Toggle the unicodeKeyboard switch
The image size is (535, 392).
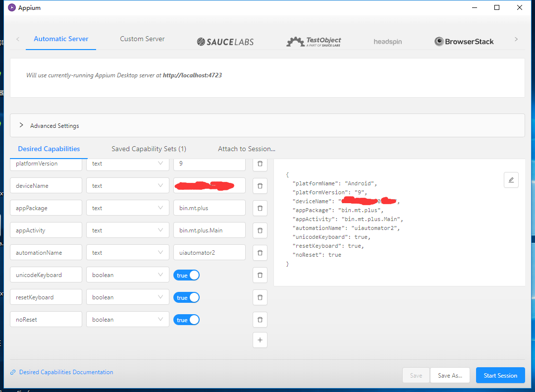[x=186, y=275]
